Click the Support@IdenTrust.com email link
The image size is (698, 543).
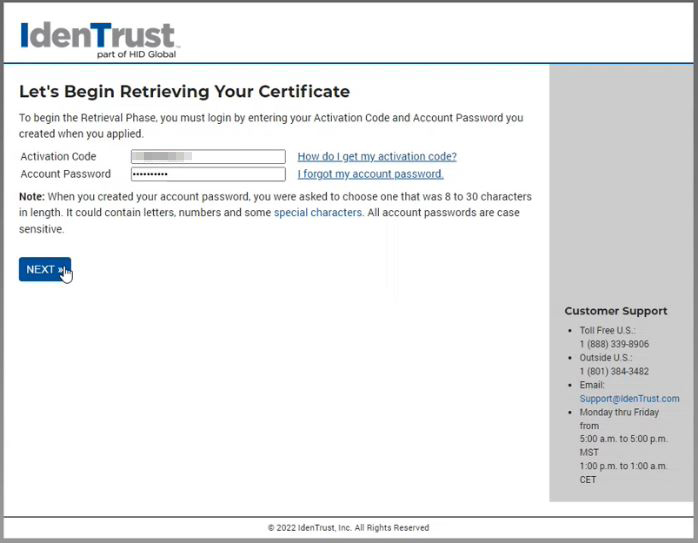click(x=629, y=398)
